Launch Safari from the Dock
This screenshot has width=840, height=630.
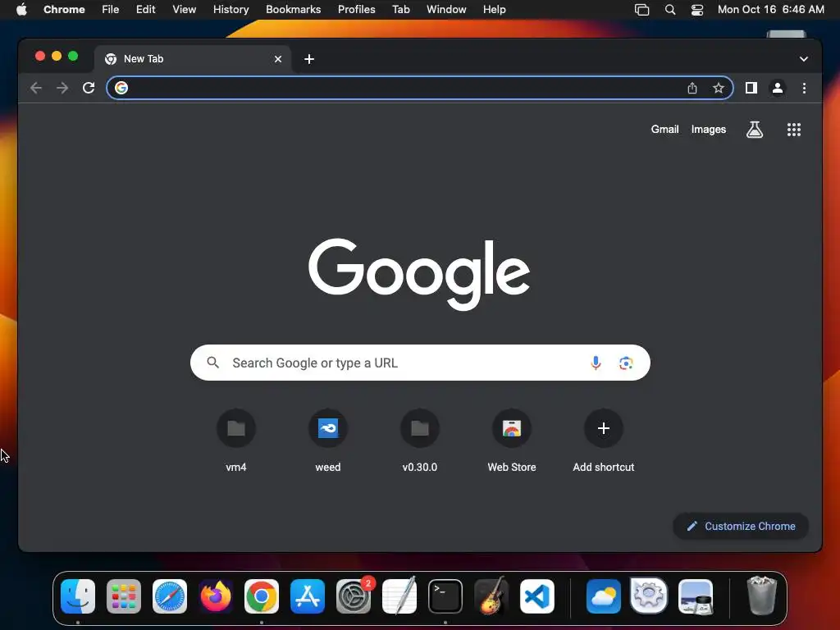point(170,596)
